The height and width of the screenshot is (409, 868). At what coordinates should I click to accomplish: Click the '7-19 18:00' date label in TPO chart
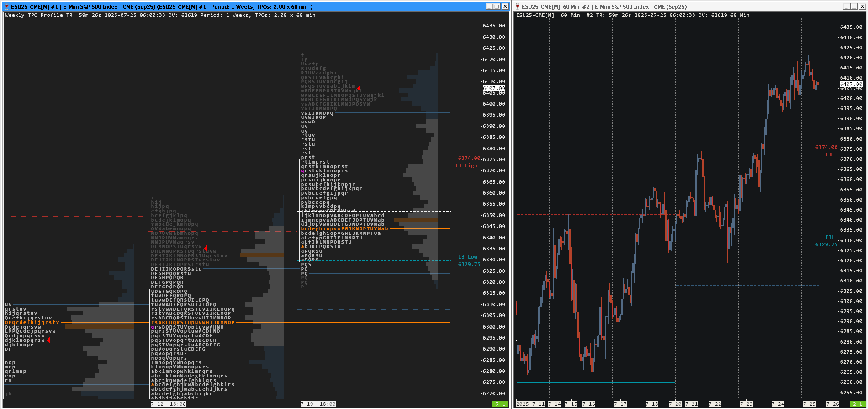pos(318,404)
